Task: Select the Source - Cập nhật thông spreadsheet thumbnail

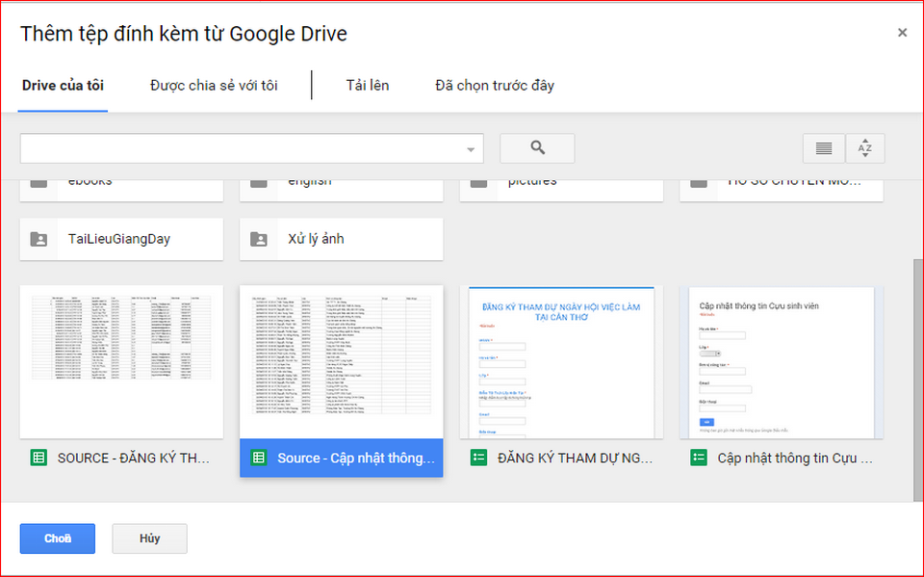Action: click(341, 361)
